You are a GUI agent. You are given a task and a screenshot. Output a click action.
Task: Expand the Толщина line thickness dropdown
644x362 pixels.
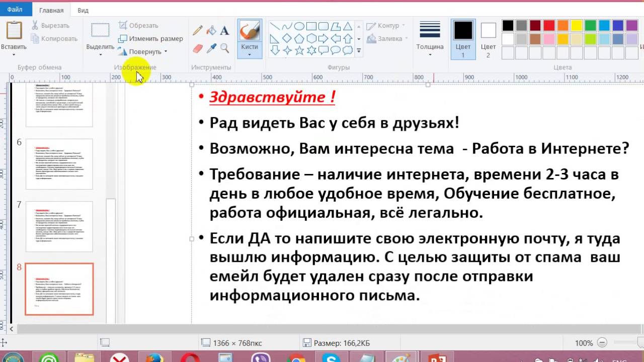coord(430,54)
